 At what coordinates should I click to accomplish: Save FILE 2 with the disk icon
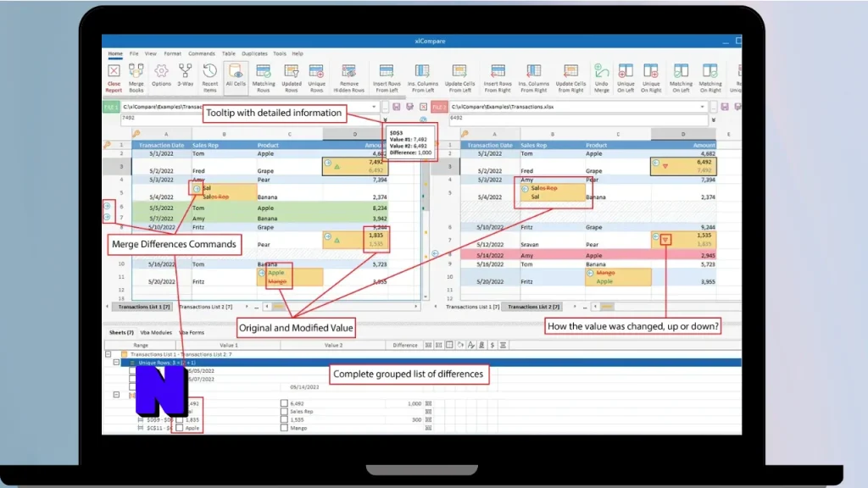[x=725, y=107]
